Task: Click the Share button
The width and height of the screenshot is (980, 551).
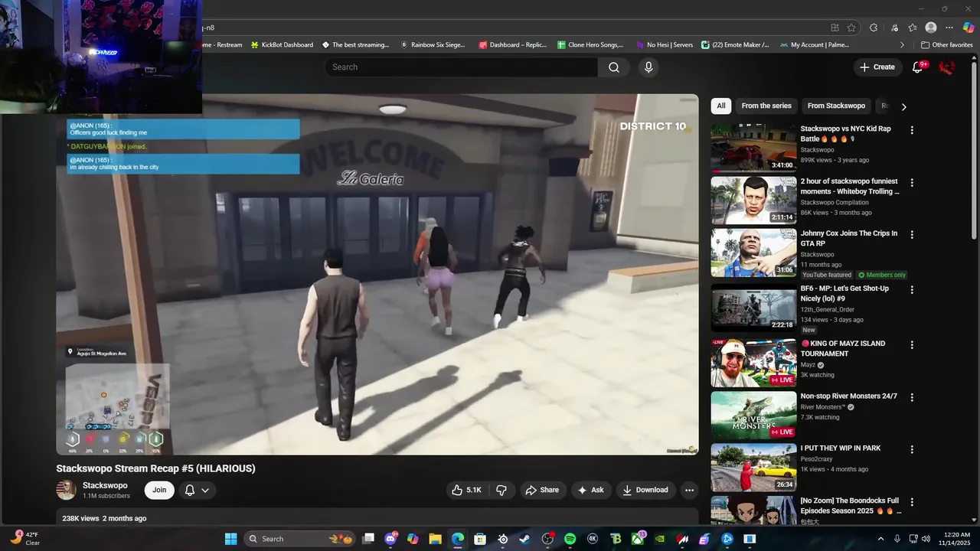Action: pyautogui.click(x=541, y=490)
